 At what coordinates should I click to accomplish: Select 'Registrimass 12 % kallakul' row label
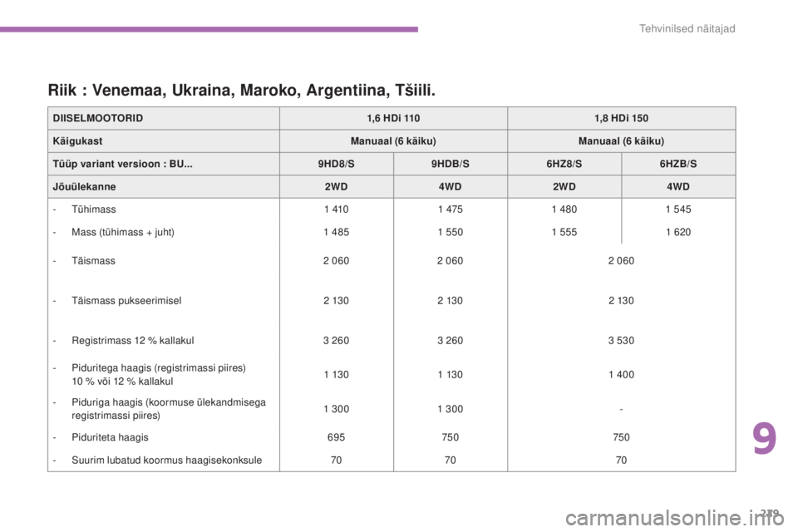coord(133,341)
